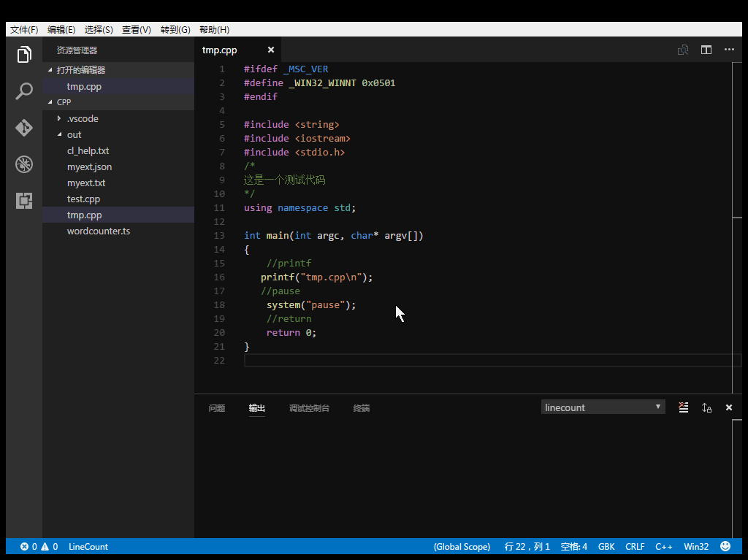The image size is (748, 560).
Task: Click the return 0; code line
Action: (291, 332)
